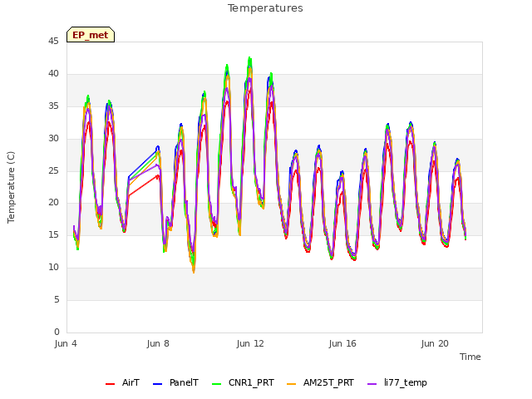Toggle the AirT series in the legend
Image resolution: width=532 pixels, height=399 pixels.
coord(122,382)
